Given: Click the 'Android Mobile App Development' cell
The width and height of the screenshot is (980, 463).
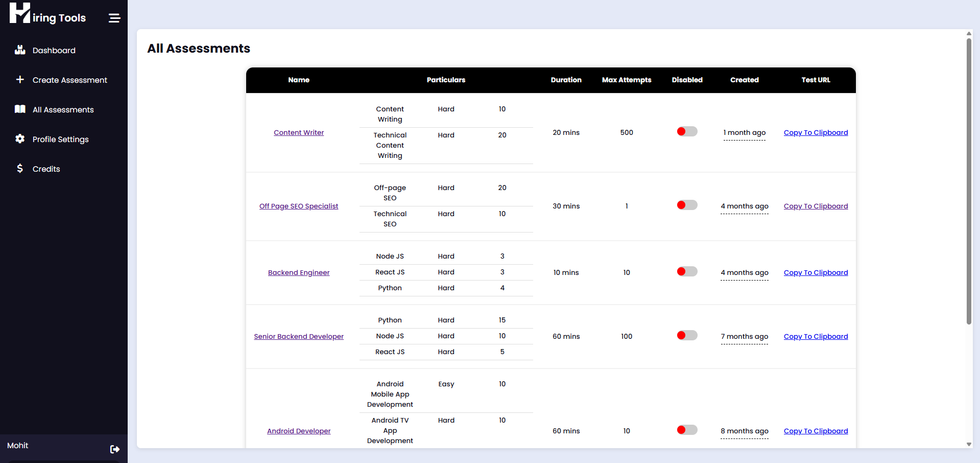Looking at the screenshot, I should 390,394.
